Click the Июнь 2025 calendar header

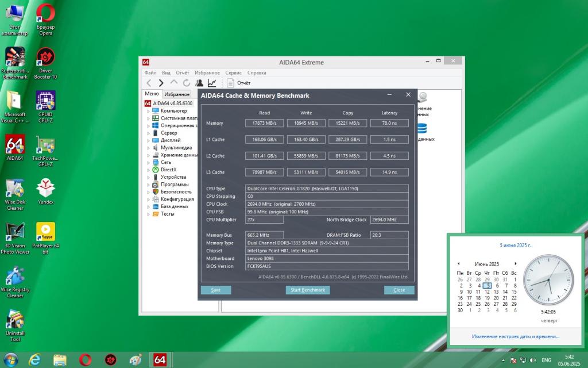(x=487, y=263)
